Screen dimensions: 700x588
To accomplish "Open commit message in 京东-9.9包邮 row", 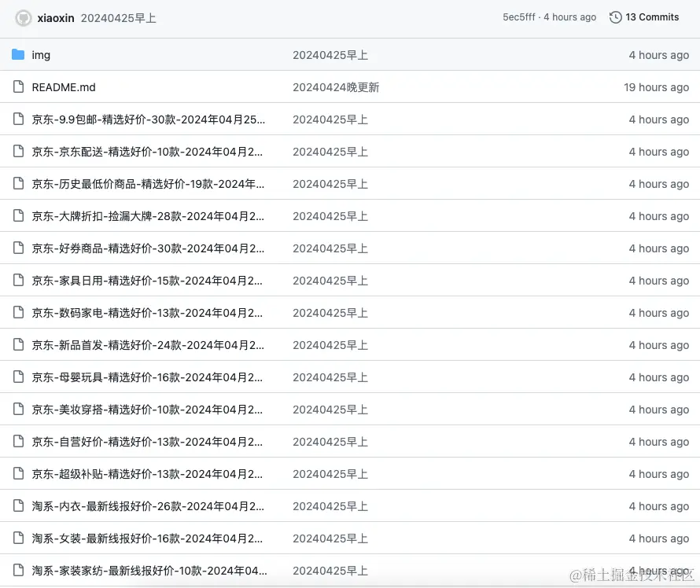I will point(330,119).
